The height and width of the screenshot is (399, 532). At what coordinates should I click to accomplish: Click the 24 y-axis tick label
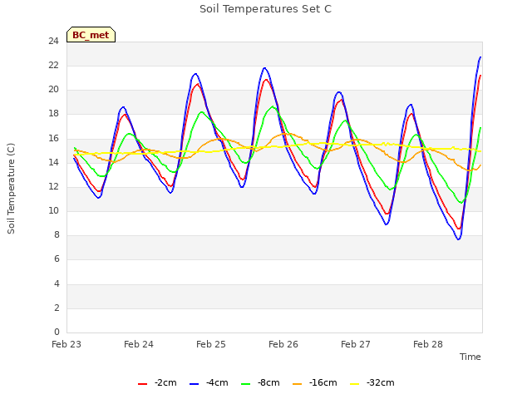pos(53,42)
